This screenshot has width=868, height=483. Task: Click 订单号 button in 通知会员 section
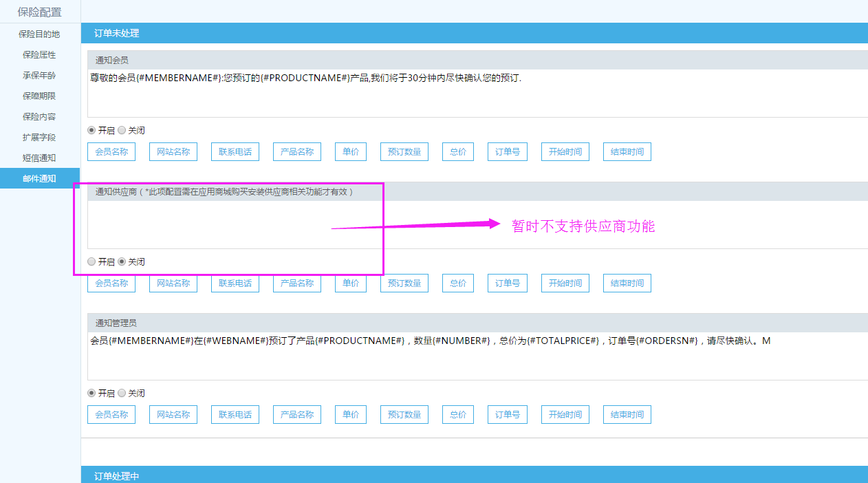pos(508,152)
